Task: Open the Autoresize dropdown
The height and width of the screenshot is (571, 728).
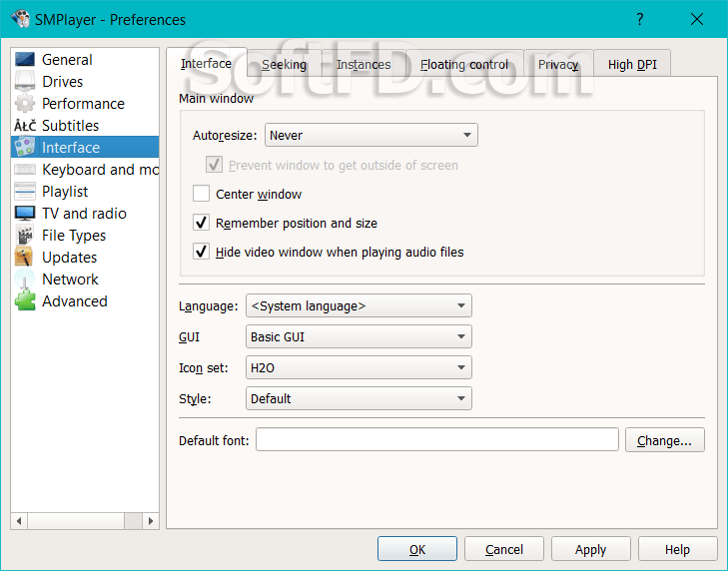Action: (370, 135)
